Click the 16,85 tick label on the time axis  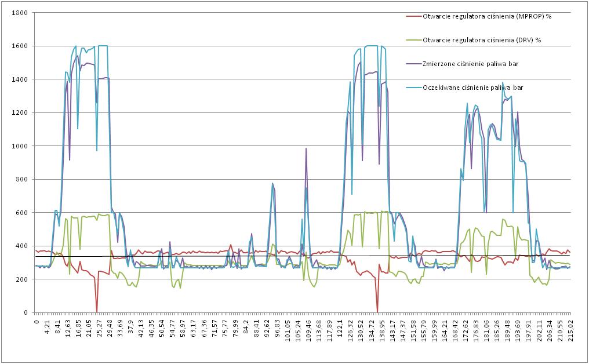click(x=78, y=327)
